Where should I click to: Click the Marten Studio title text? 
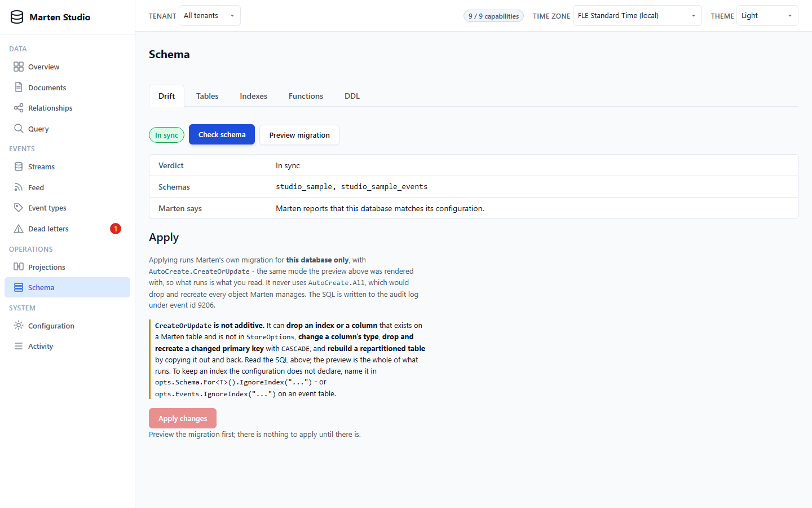60,17
